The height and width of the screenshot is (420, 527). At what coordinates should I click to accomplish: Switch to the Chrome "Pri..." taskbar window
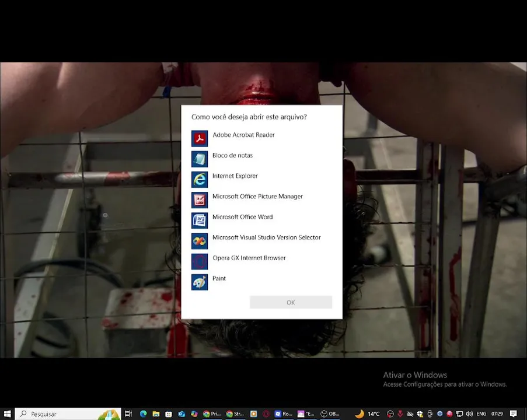pyautogui.click(x=212, y=414)
